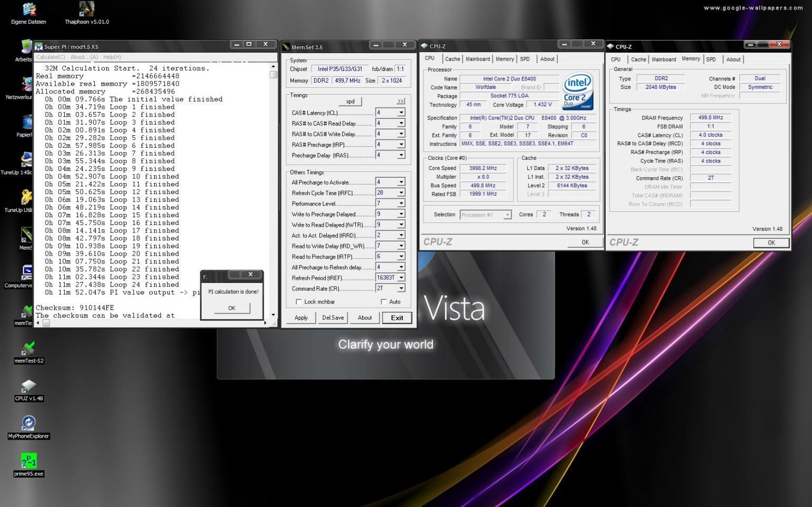Viewport: 812px width, 507px height.
Task: Click the 499,7 MHz memory field in MemSet
Action: 348,80
